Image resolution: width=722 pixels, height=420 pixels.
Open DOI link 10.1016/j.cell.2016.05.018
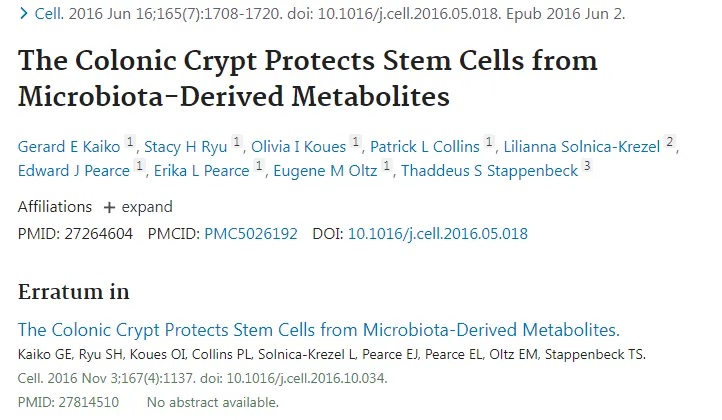coord(437,234)
